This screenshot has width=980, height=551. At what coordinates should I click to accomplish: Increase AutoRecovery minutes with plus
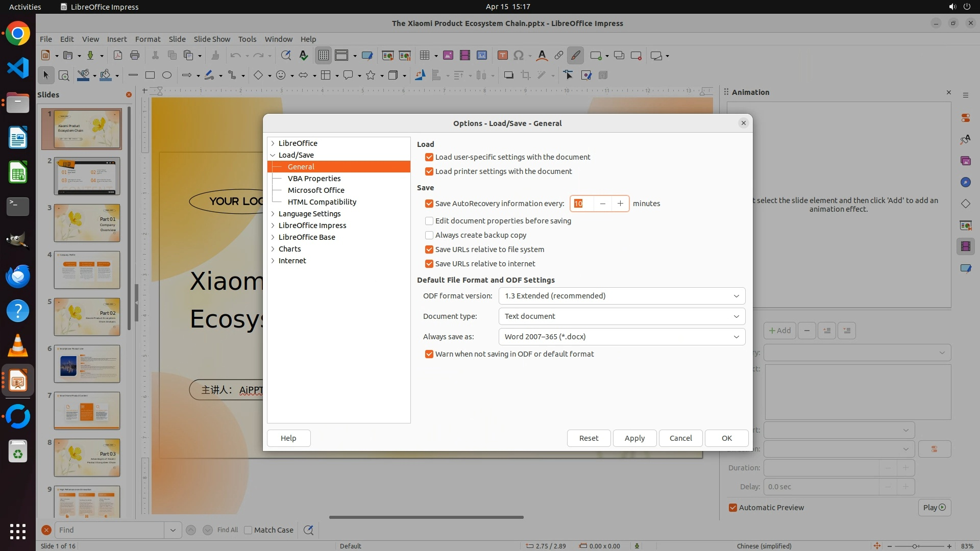click(620, 204)
